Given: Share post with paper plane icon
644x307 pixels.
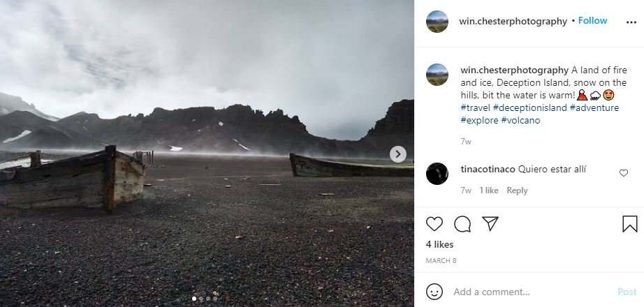Looking at the screenshot, I should 490,223.
